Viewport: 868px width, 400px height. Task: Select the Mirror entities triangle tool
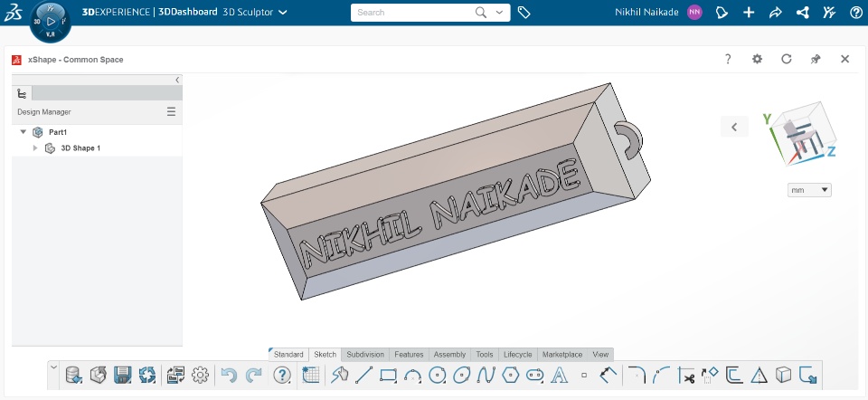coord(759,375)
